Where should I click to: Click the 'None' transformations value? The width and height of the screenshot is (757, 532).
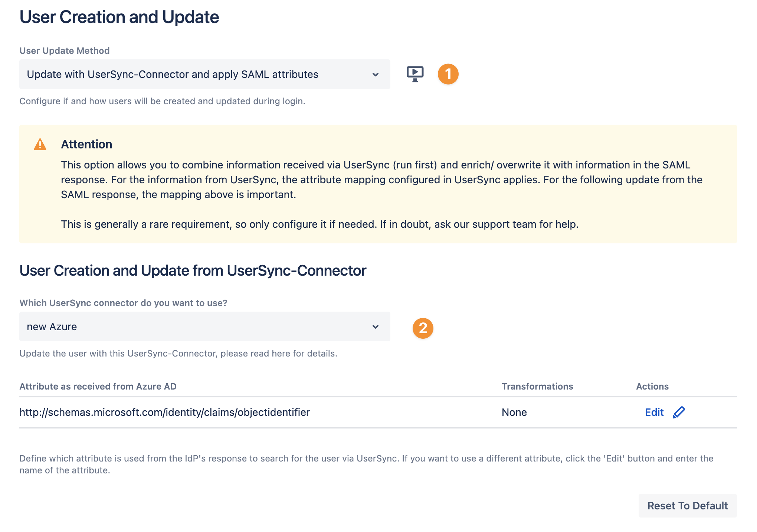[x=514, y=412]
